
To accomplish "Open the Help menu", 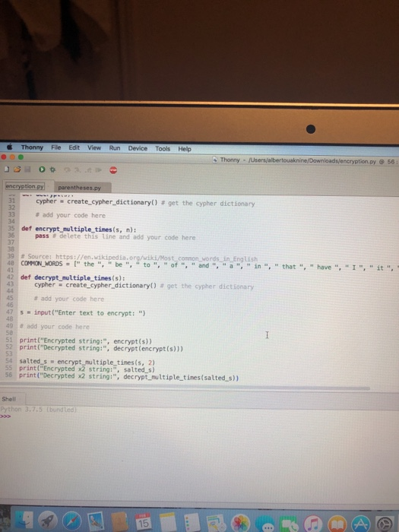I will 185,149.
